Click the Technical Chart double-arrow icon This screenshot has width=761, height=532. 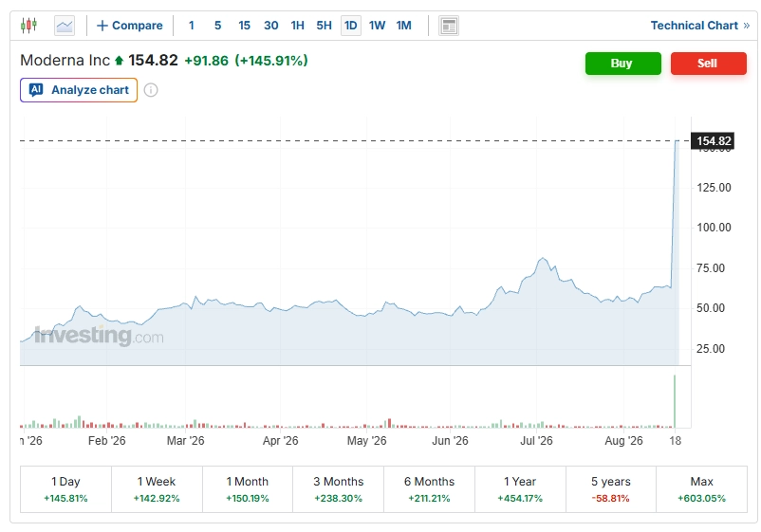pyautogui.click(x=747, y=26)
